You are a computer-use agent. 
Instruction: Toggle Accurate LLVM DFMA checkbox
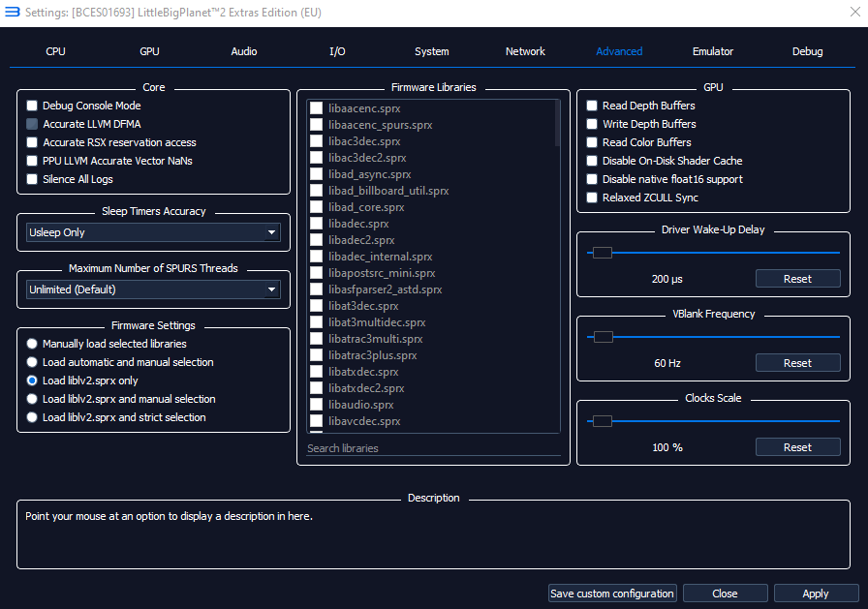pos(32,124)
